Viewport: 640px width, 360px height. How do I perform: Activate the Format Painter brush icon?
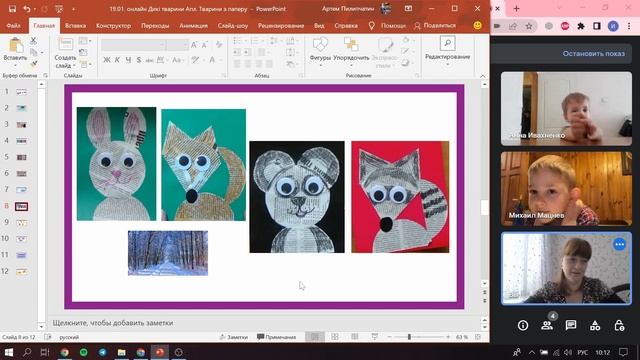coord(33,64)
